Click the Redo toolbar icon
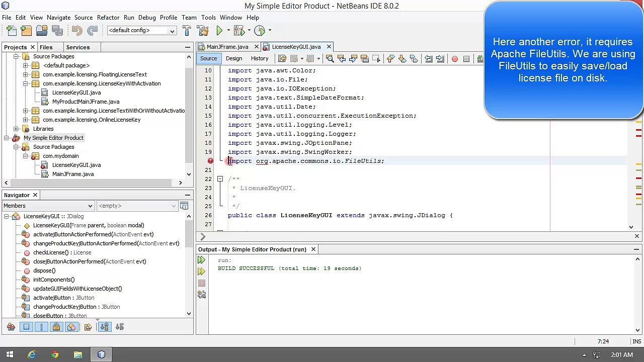The image size is (644, 362). [92, 31]
